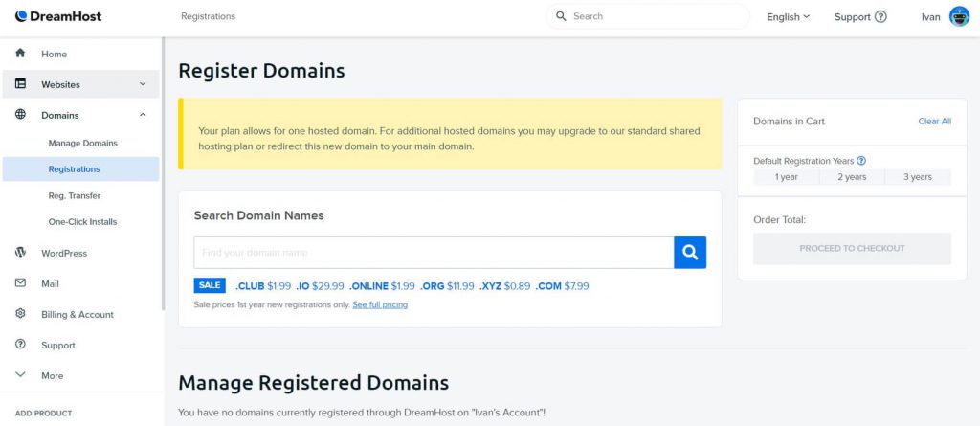This screenshot has height=426, width=980.
Task: Click the Home house icon in sidebar
Action: (x=21, y=54)
